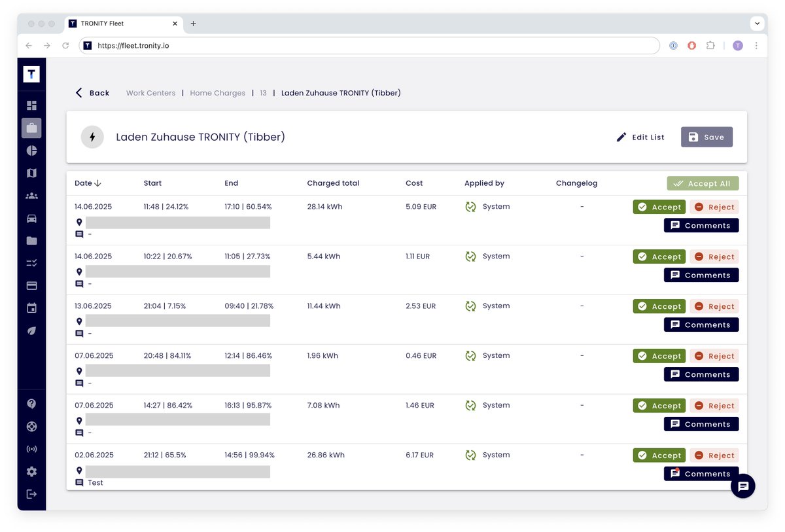Accept the 5.44 kWh charge

click(659, 257)
